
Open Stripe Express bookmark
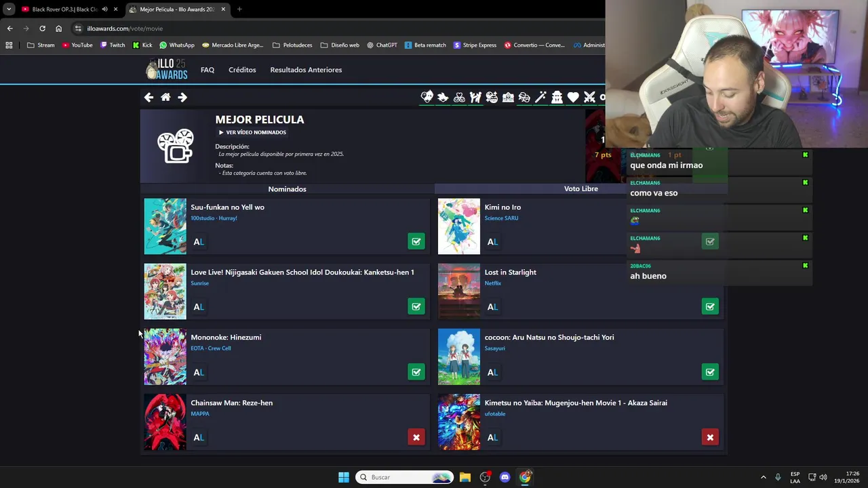tap(475, 45)
